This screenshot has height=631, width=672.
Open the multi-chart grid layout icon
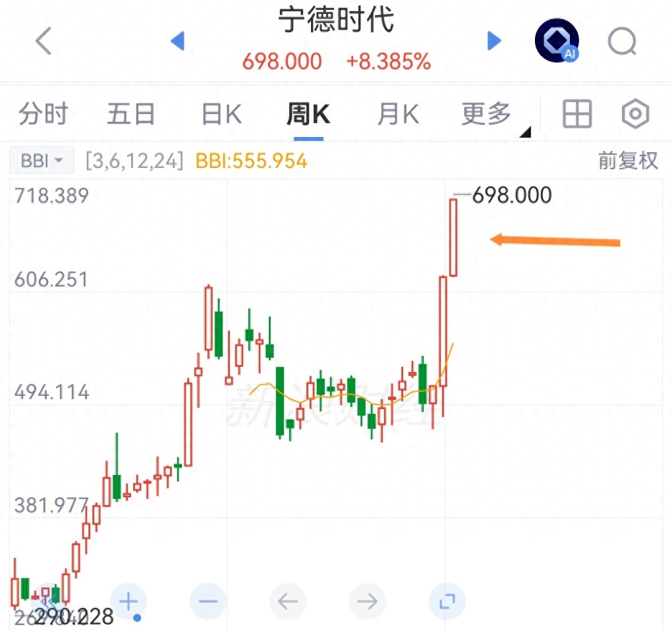[x=577, y=114]
